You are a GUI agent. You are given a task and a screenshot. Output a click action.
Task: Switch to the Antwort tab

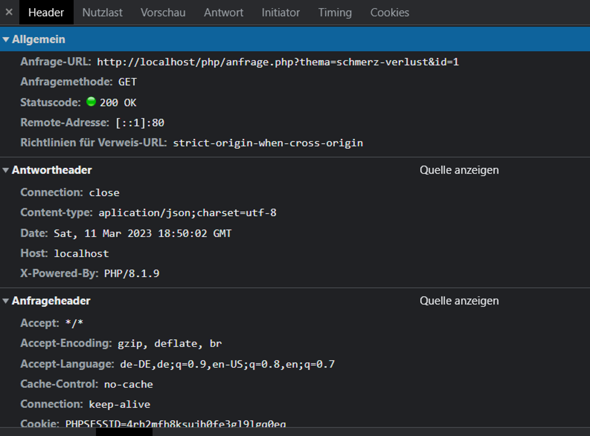[224, 12]
